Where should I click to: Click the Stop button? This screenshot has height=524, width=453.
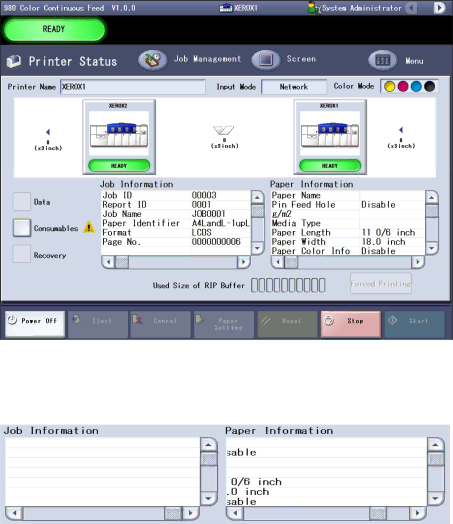point(350,324)
